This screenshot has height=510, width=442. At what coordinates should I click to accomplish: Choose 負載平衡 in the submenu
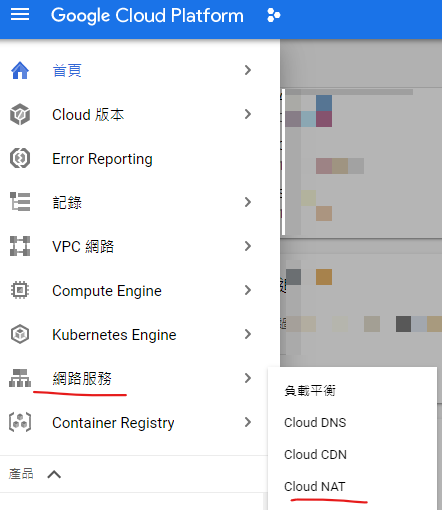310,390
